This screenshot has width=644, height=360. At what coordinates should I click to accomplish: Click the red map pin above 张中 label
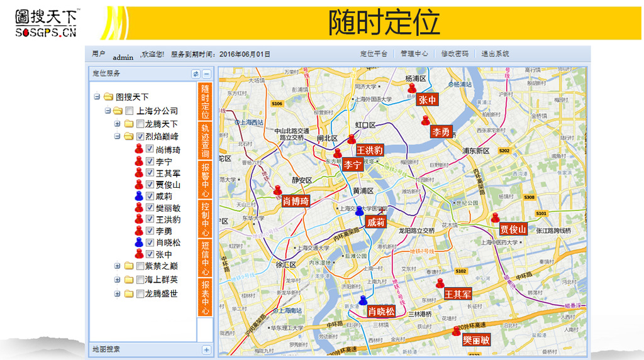[411, 89]
